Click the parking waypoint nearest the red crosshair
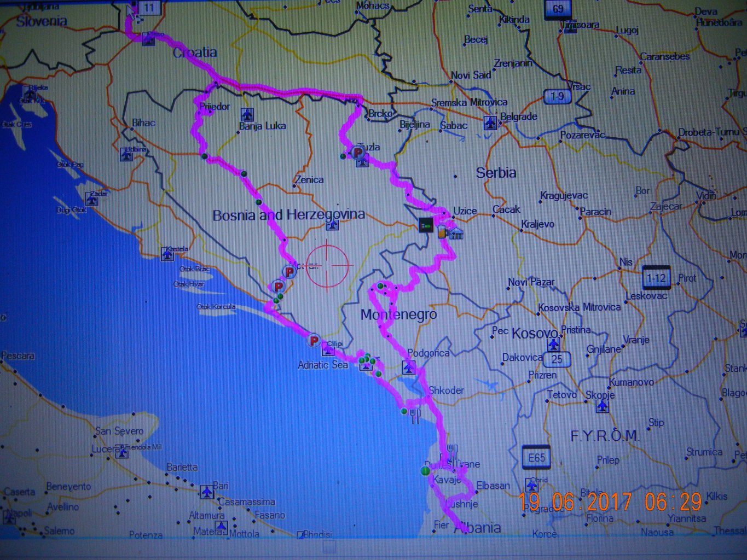747x560 pixels. (289, 271)
